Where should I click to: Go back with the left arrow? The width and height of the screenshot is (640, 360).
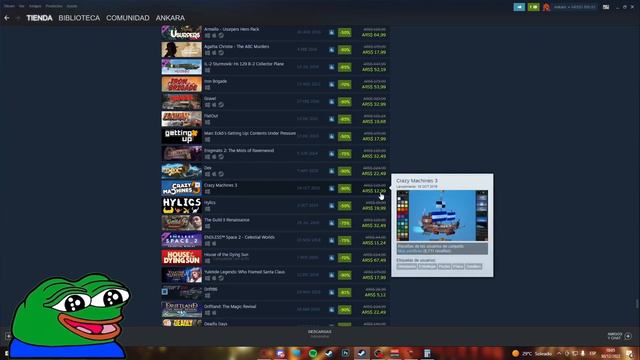(7, 18)
